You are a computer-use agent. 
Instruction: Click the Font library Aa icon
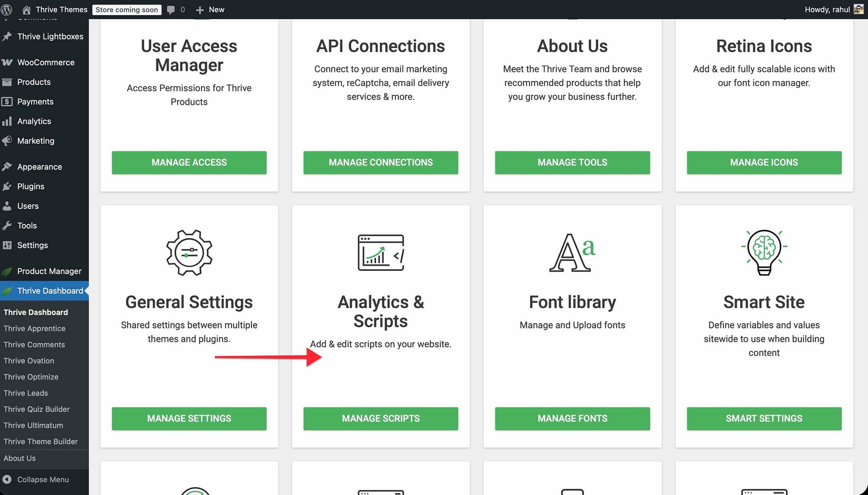[x=572, y=253]
